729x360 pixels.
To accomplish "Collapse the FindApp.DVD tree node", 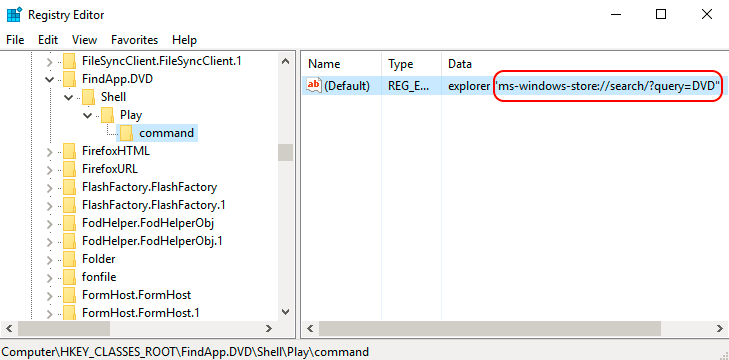I will click(x=49, y=79).
